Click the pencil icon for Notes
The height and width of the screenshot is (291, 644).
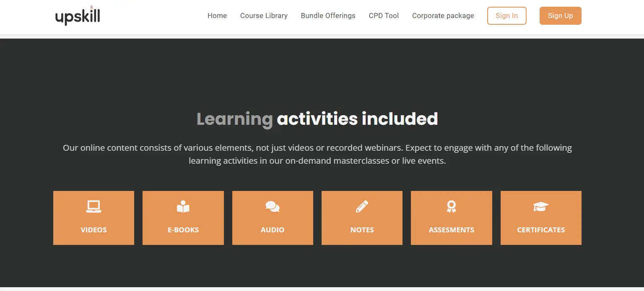click(362, 206)
